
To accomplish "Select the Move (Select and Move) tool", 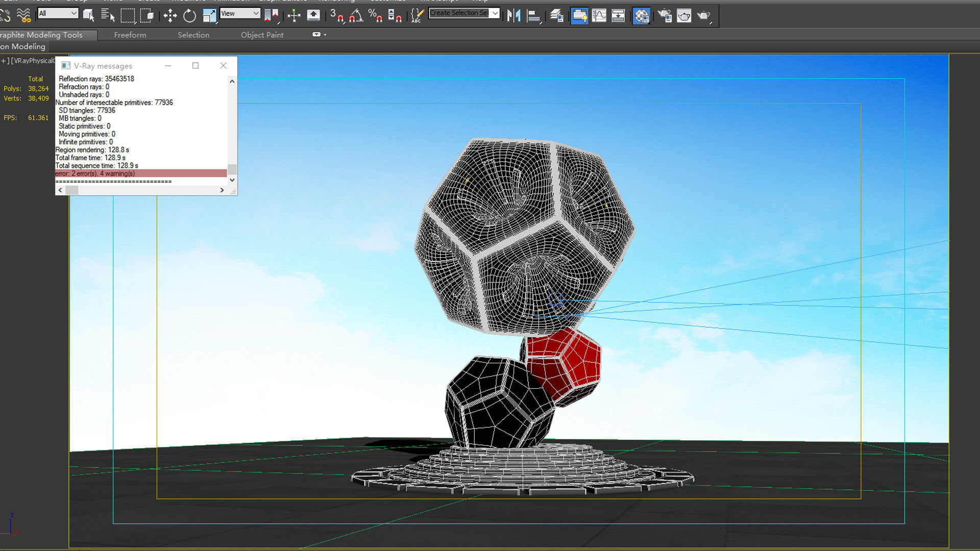I will pyautogui.click(x=170, y=16).
